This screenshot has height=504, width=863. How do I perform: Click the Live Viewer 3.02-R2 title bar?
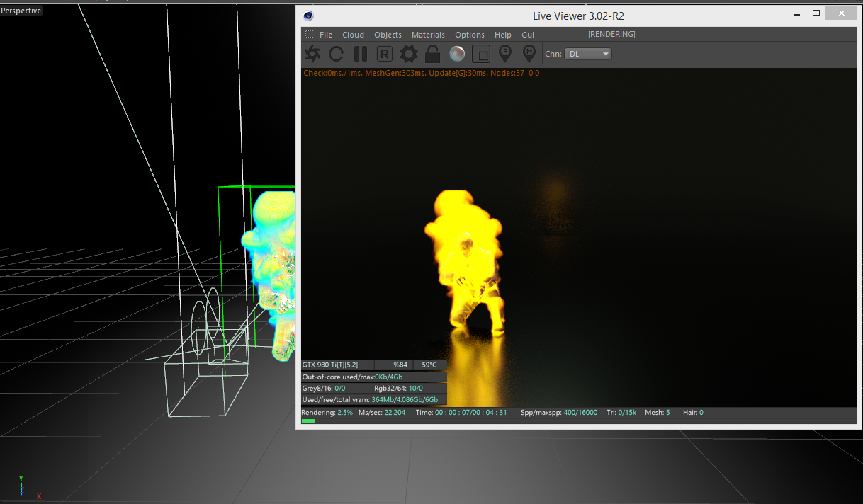pos(578,16)
